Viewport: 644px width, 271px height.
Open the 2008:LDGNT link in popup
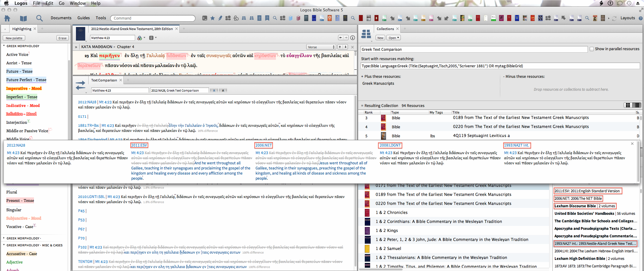390,145
